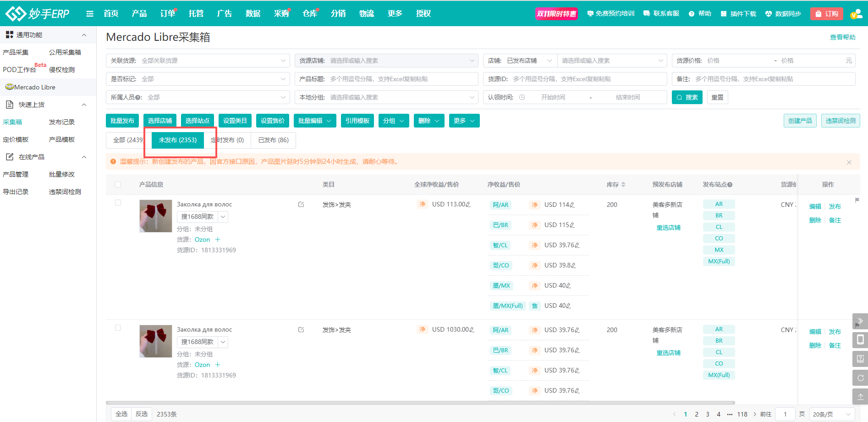Check the second product row checkbox

point(118,328)
